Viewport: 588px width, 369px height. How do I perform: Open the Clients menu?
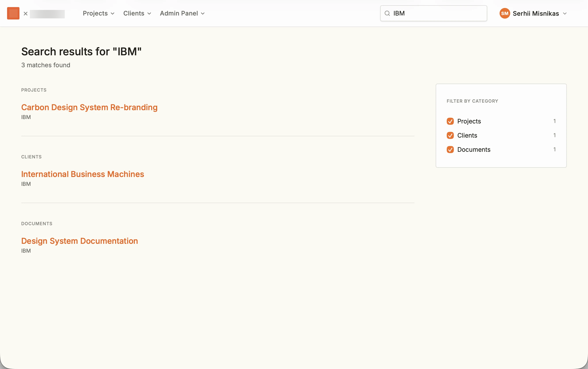pyautogui.click(x=137, y=13)
